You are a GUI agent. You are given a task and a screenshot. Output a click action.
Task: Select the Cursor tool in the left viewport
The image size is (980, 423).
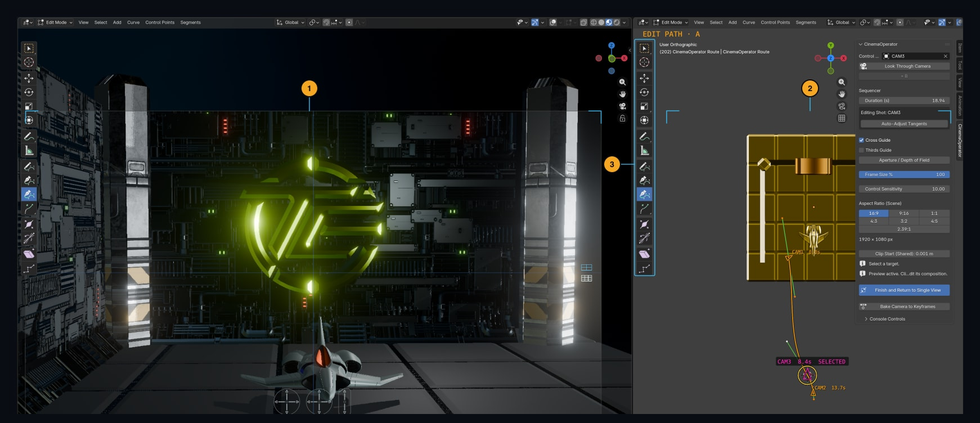coord(29,62)
